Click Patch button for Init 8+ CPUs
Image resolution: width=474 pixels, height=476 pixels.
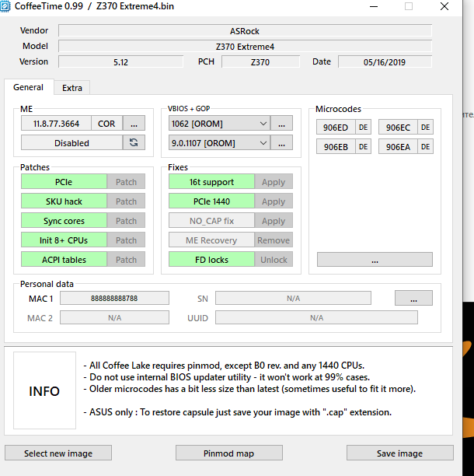coord(126,240)
